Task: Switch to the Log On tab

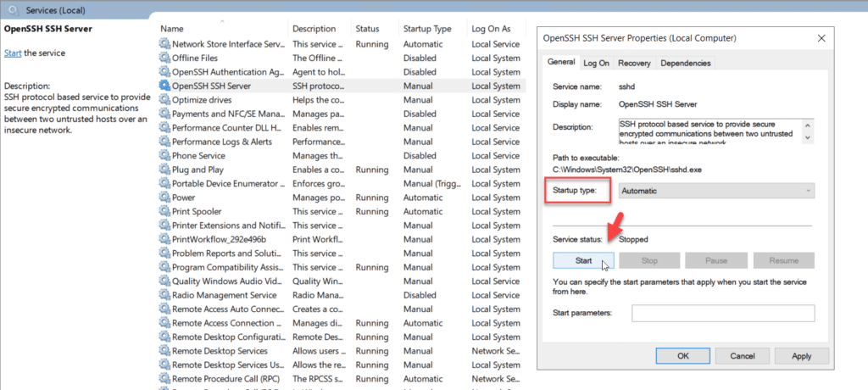Action: [x=596, y=63]
